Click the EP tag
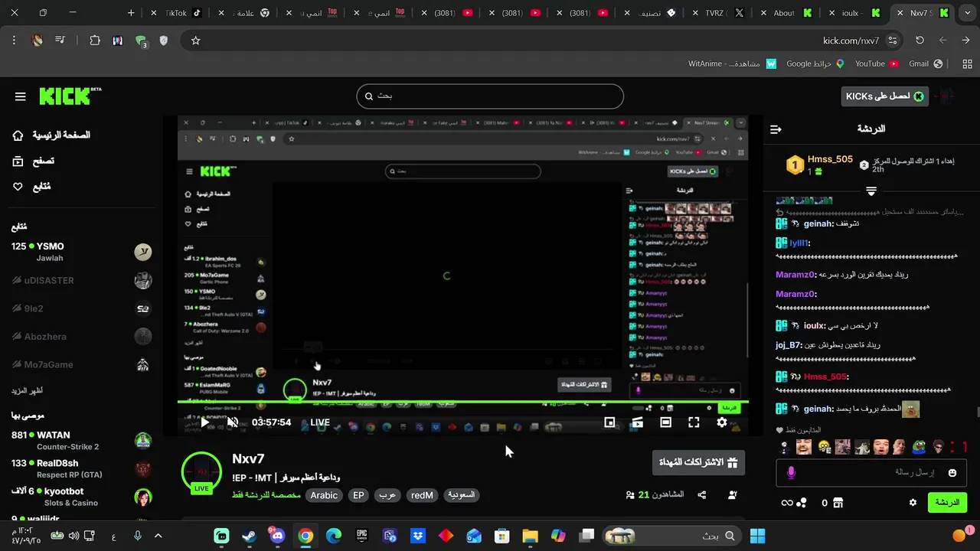 pyautogui.click(x=358, y=495)
